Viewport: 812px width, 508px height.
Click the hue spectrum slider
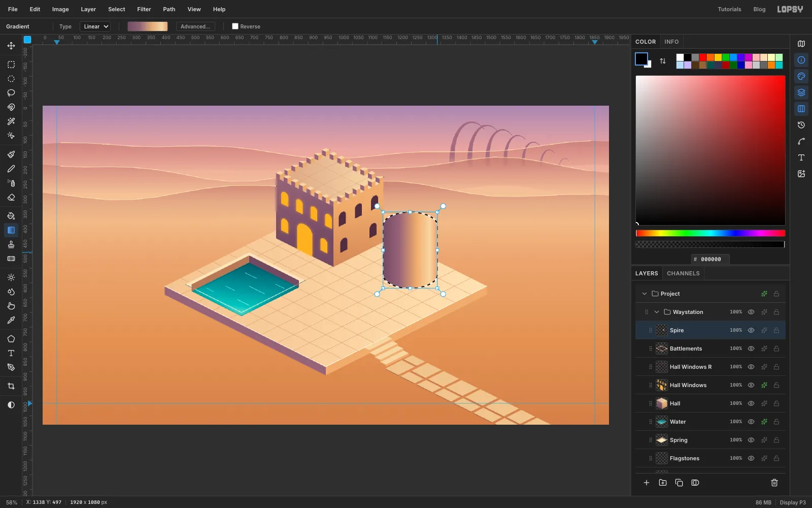[x=710, y=233]
